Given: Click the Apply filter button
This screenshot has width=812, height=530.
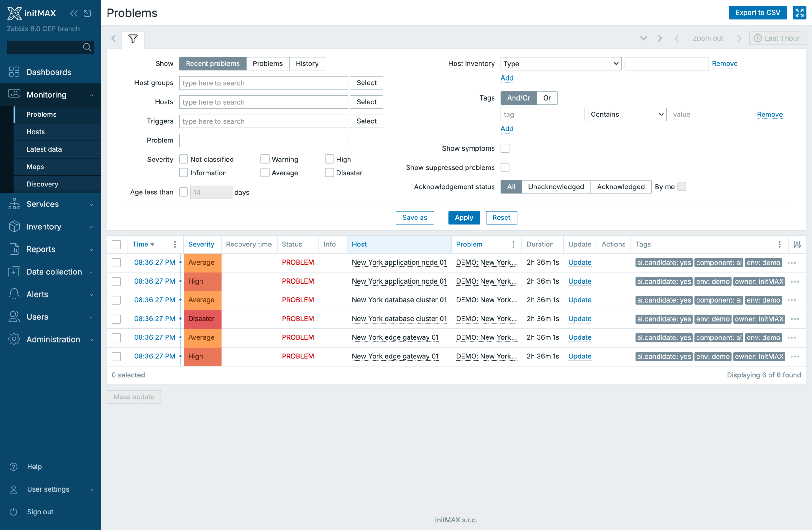Looking at the screenshot, I should pyautogui.click(x=464, y=218).
